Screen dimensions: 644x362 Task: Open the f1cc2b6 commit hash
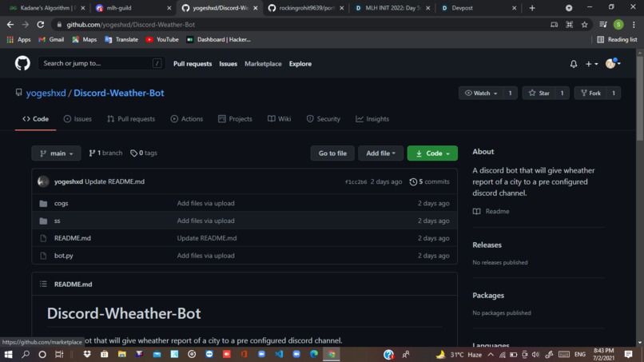click(x=356, y=181)
